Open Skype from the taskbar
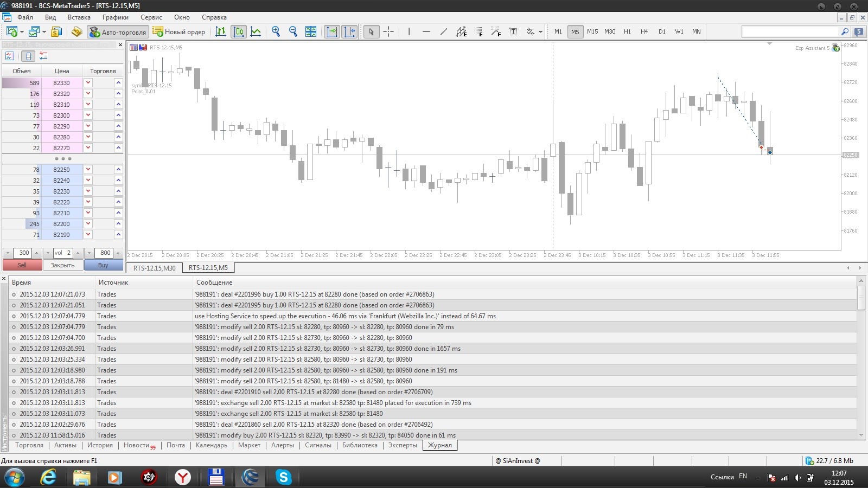The width and height of the screenshot is (868, 488). (284, 477)
